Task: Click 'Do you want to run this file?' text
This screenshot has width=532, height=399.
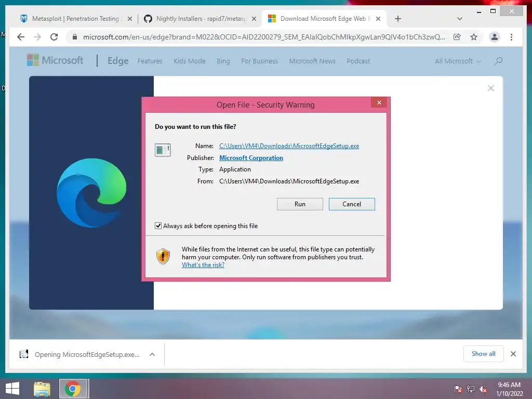Action: 195,127
